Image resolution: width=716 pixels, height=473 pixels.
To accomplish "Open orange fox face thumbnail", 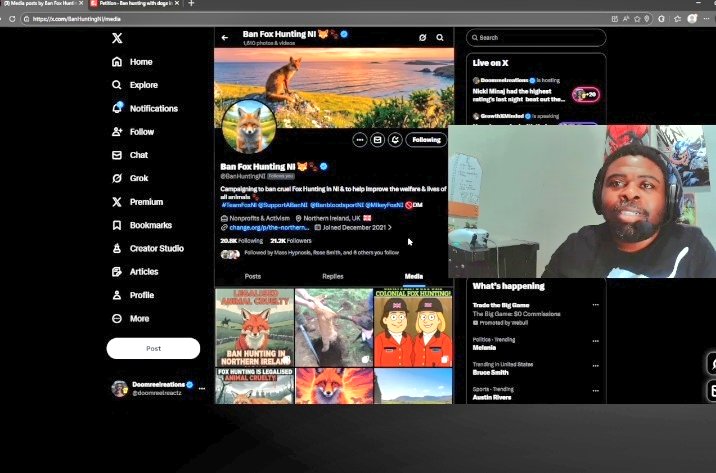I will click(x=334, y=386).
